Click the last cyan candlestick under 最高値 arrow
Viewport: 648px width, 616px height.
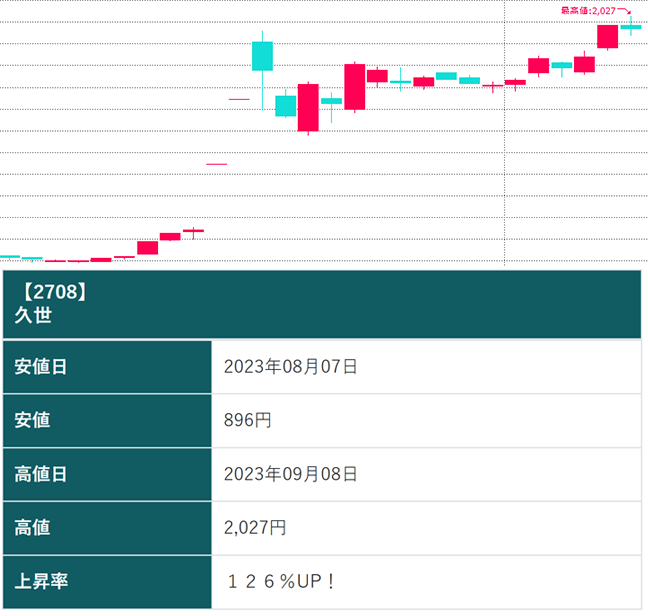pos(630,27)
